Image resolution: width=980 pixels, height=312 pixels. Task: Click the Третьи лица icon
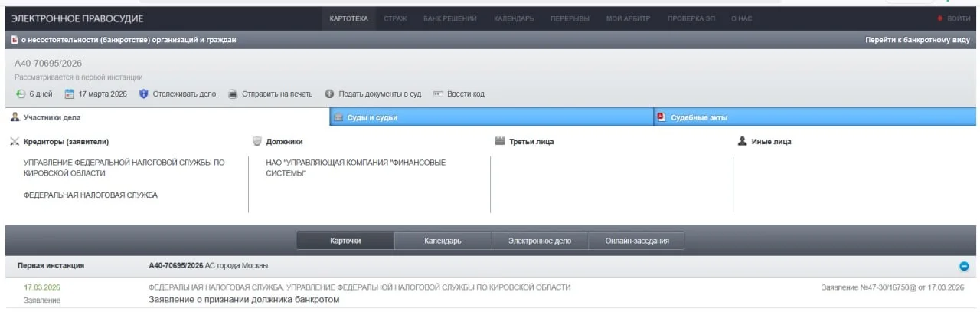point(500,142)
